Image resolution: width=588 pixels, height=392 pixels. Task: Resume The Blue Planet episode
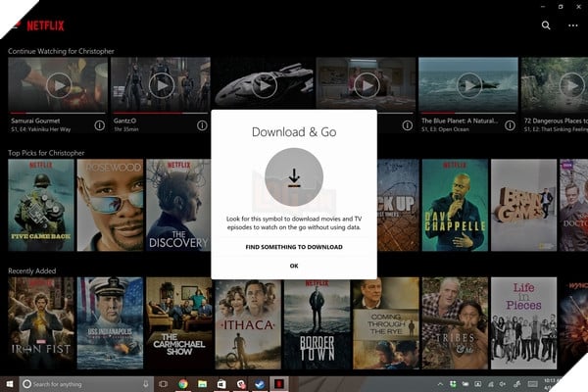[468, 85]
